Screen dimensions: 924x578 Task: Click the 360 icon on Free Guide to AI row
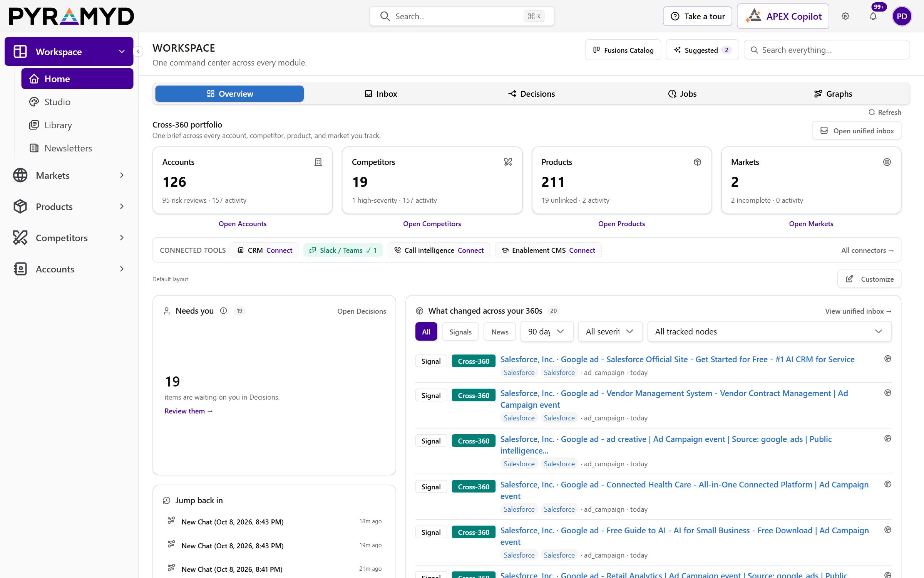[x=888, y=530]
